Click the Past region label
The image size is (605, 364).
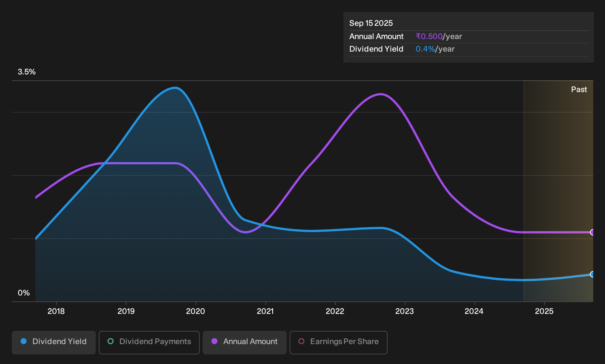579,90
